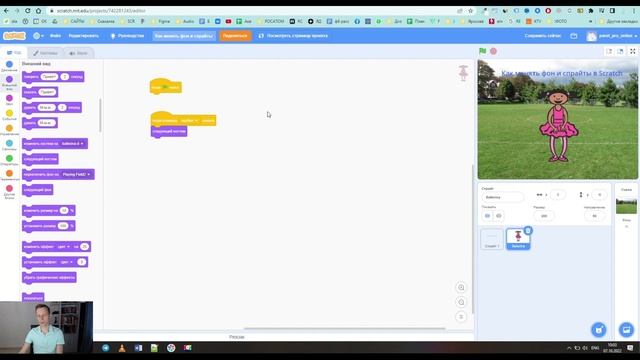640x360 pixels.
Task: Reset workspace zoom to default
Action: pos(461,317)
